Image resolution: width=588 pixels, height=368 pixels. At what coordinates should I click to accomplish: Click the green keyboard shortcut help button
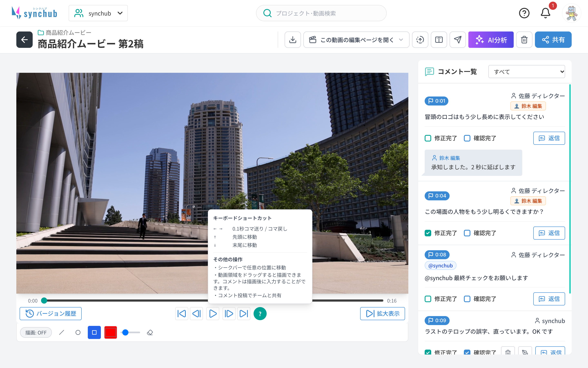point(260,313)
